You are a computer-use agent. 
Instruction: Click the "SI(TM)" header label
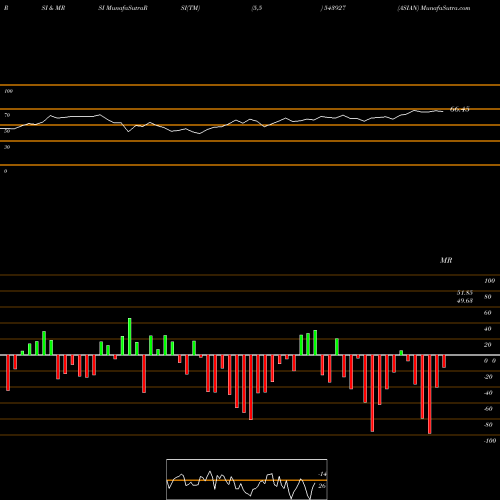point(190,8)
